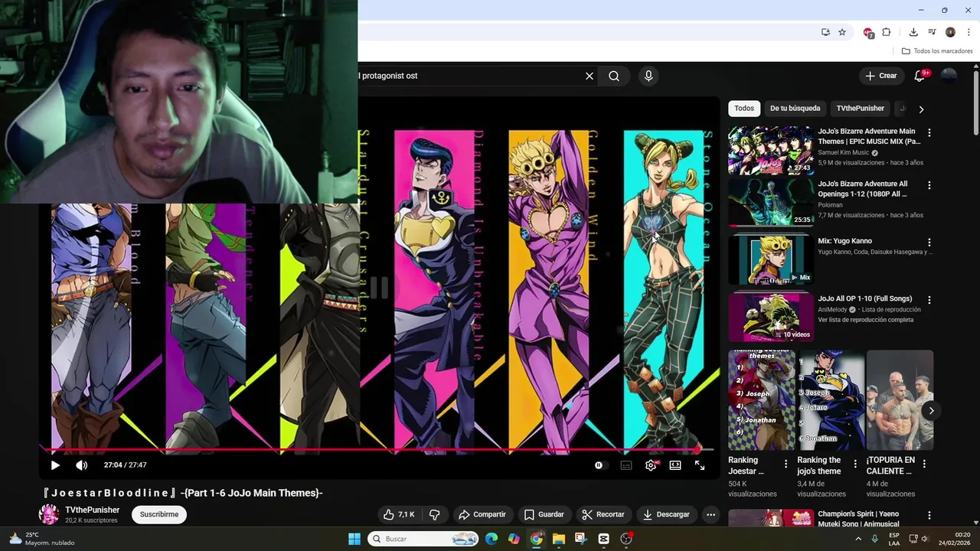Image resolution: width=980 pixels, height=551 pixels.
Task: Open YouTube notifications bell
Action: point(920,76)
